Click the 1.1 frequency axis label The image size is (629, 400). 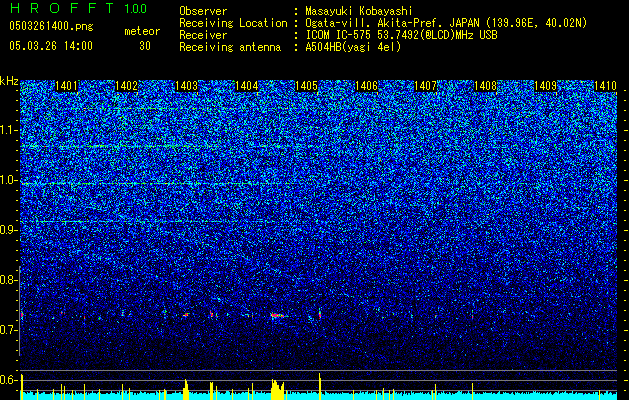pyautogui.click(x=9, y=130)
